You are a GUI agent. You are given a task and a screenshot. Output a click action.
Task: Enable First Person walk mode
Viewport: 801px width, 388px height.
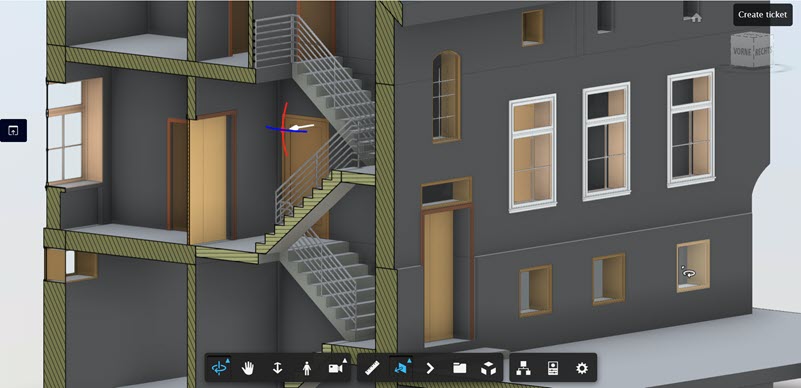tap(307, 368)
